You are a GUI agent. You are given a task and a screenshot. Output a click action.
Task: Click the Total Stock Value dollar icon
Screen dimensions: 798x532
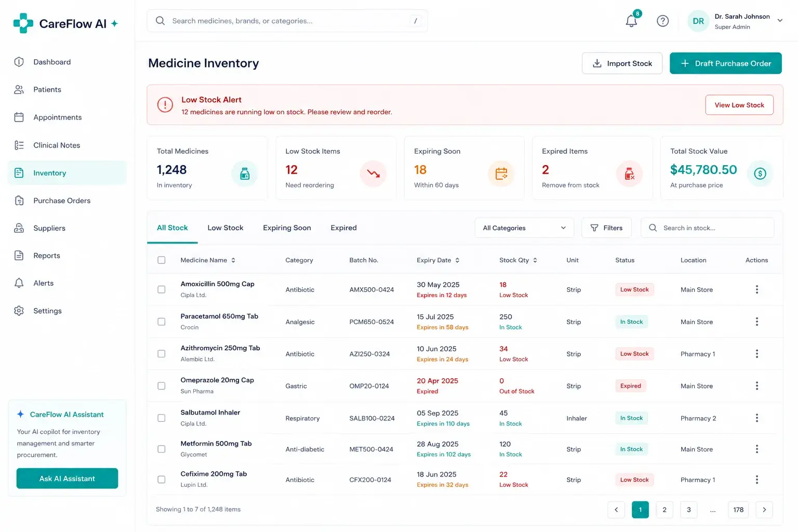[x=760, y=174]
